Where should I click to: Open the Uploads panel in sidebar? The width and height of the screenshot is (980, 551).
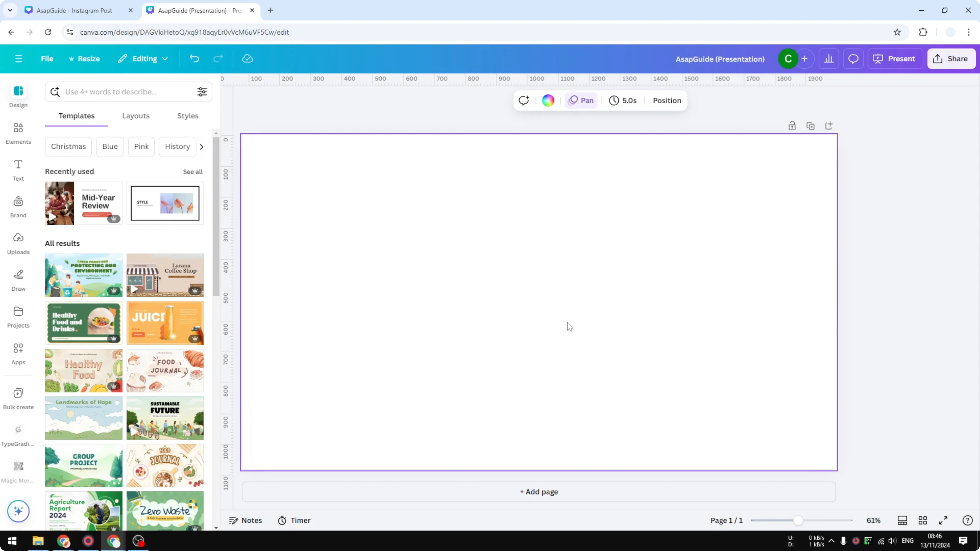coord(18,243)
